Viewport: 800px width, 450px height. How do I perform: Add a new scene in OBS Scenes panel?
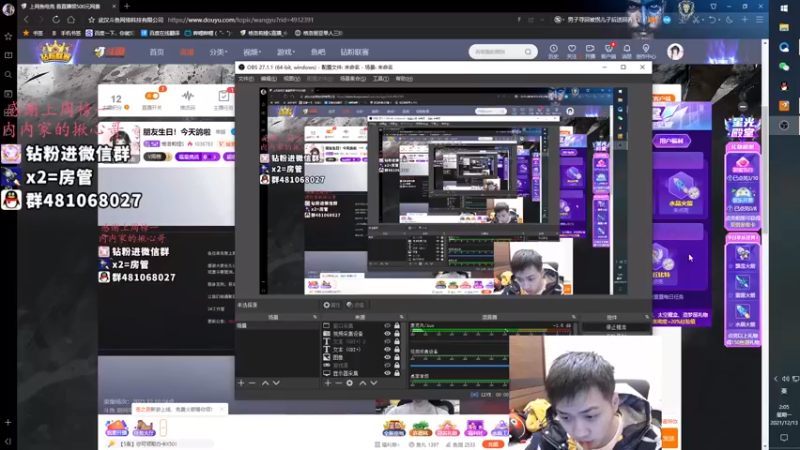241,383
